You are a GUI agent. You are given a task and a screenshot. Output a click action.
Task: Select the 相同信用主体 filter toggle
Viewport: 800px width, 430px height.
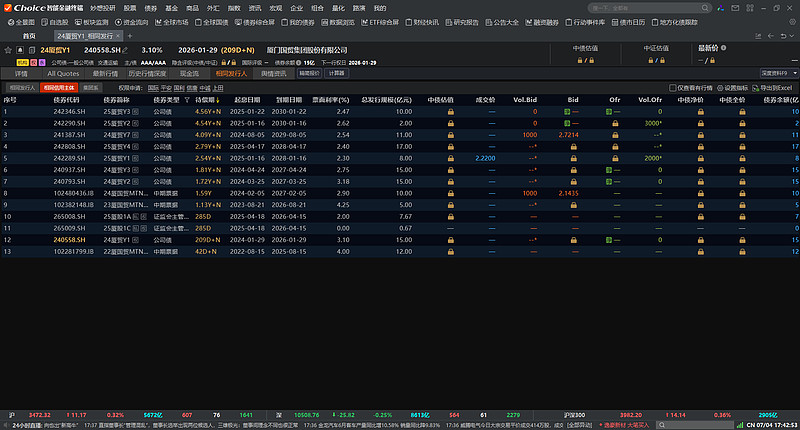pyautogui.click(x=59, y=88)
